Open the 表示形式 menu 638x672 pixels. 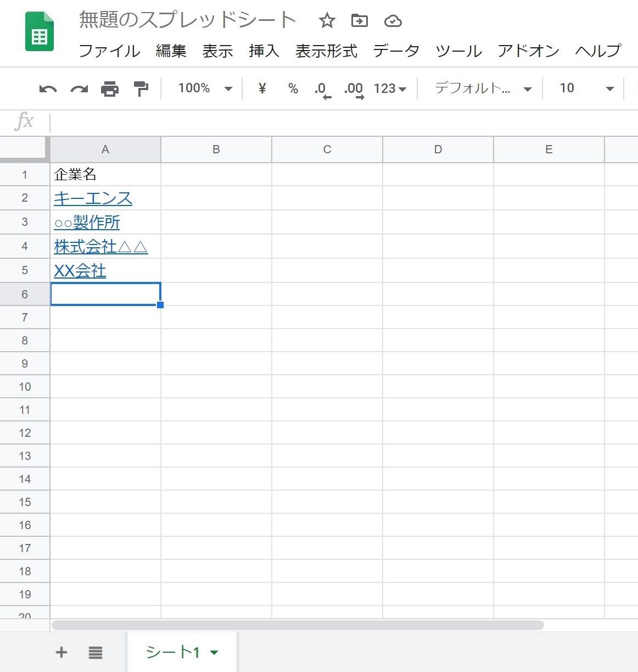327,51
